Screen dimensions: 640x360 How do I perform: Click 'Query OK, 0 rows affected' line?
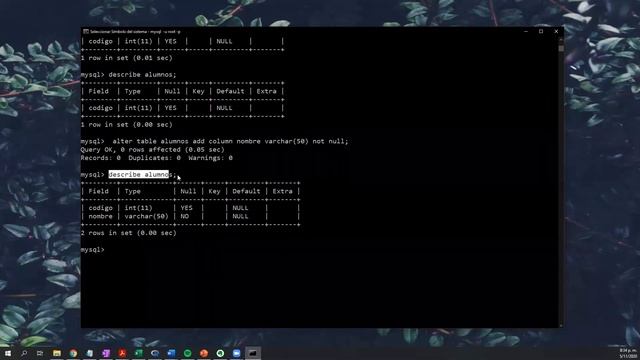(153, 150)
